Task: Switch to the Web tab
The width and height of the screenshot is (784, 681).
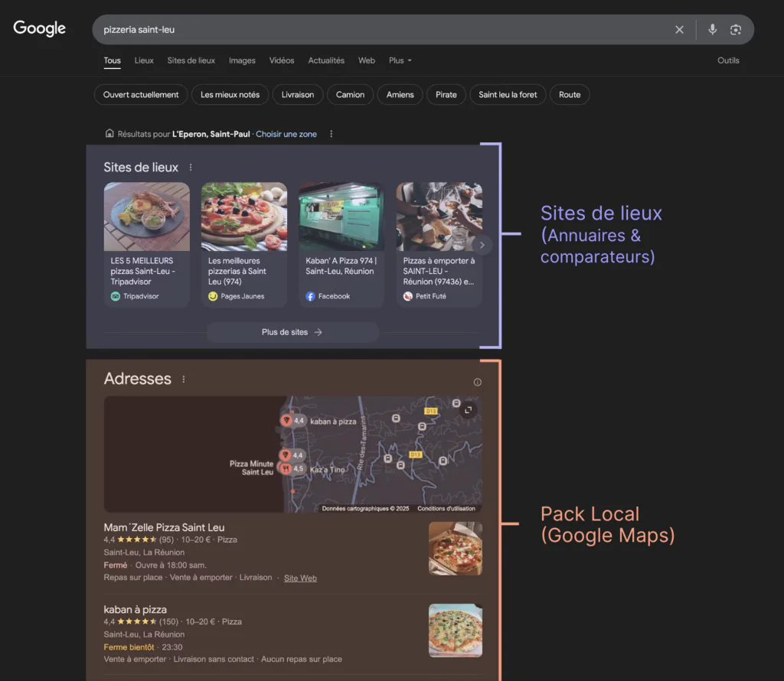Action: (367, 60)
